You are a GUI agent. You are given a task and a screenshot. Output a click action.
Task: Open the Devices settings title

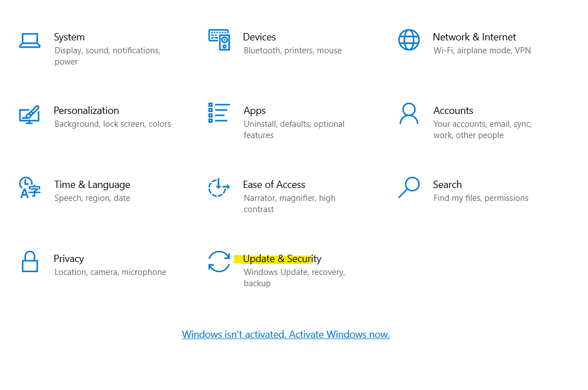point(259,37)
